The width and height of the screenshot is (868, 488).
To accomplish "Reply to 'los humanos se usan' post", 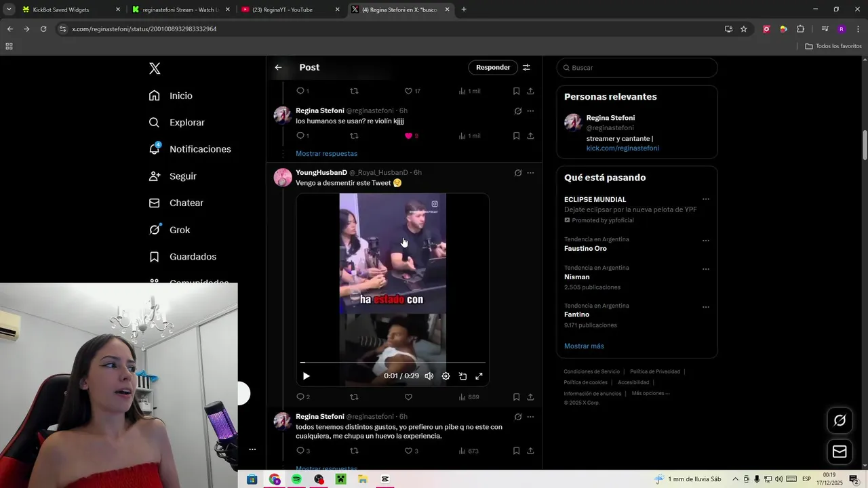I will [x=300, y=136].
